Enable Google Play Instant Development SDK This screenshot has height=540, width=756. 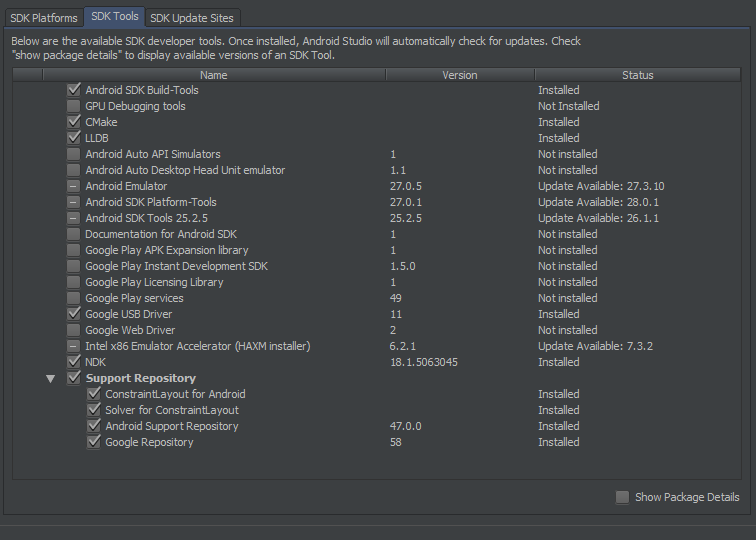[74, 266]
